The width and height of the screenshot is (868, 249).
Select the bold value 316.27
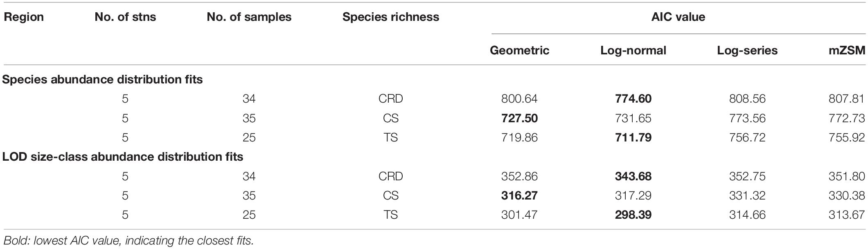(519, 196)
